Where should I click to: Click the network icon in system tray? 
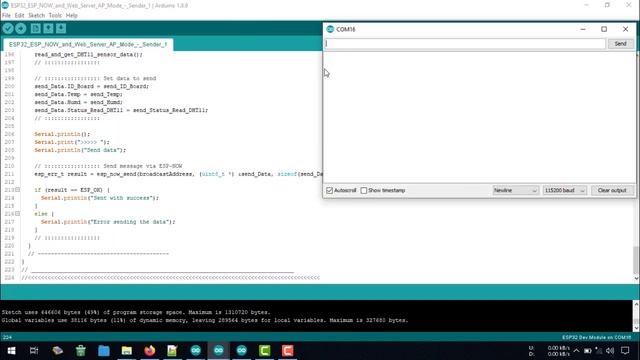coord(599,351)
